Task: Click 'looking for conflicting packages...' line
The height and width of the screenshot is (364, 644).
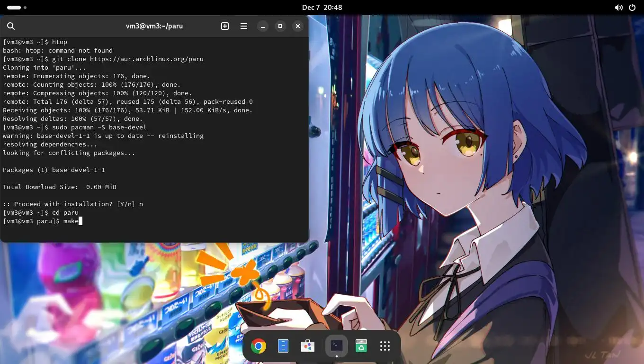Action: (x=69, y=153)
